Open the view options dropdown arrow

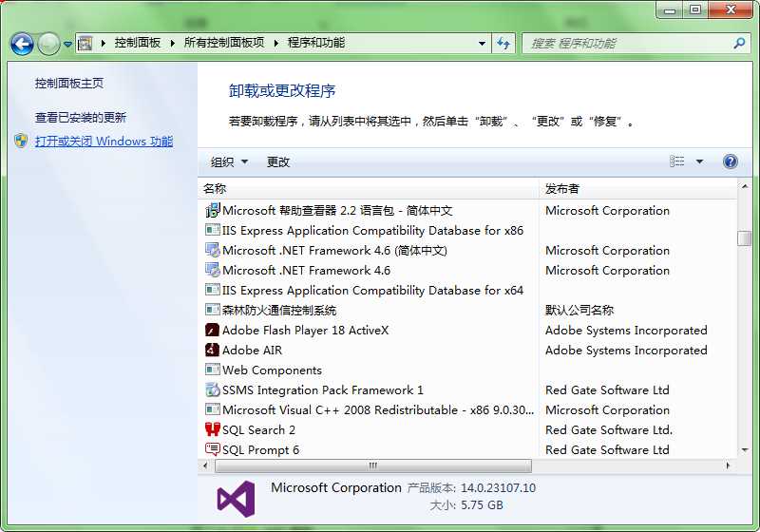point(699,161)
